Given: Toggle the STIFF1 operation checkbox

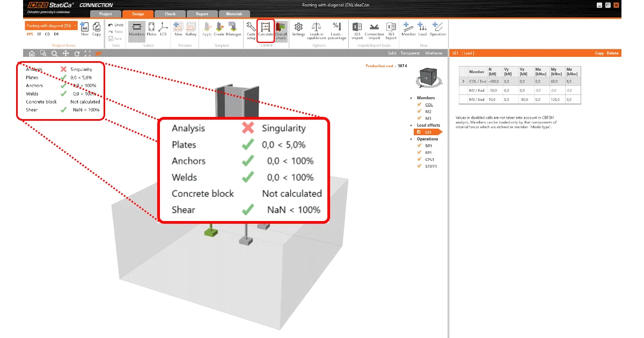Looking at the screenshot, I should [420, 166].
